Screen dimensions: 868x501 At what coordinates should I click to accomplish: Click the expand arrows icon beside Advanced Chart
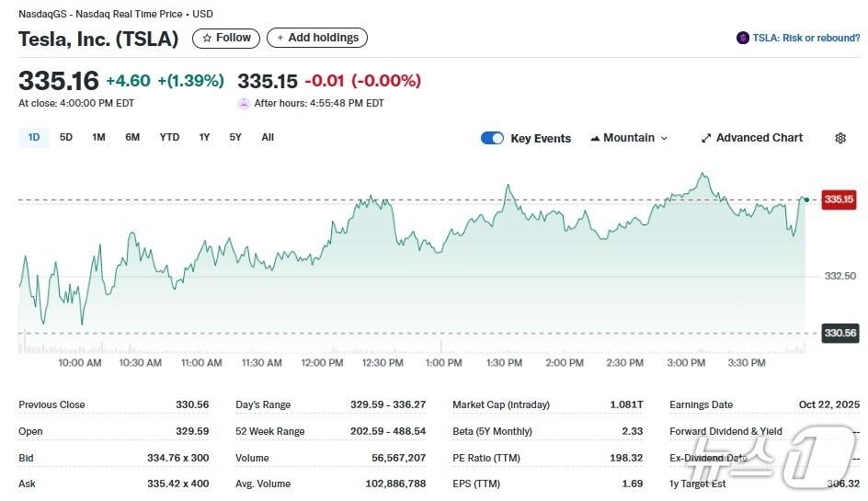pyautogui.click(x=706, y=138)
